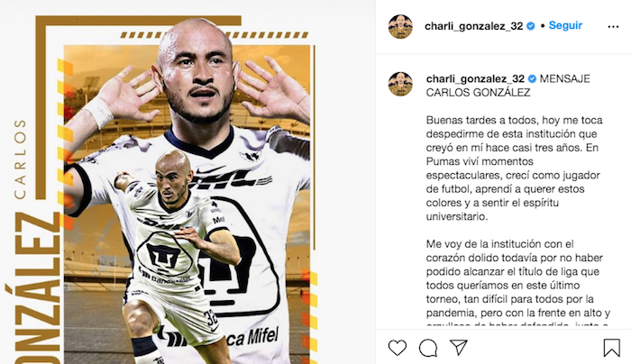Click charli_gonzalez_32 username in the header
The width and height of the screenshot is (631, 364).
(473, 26)
